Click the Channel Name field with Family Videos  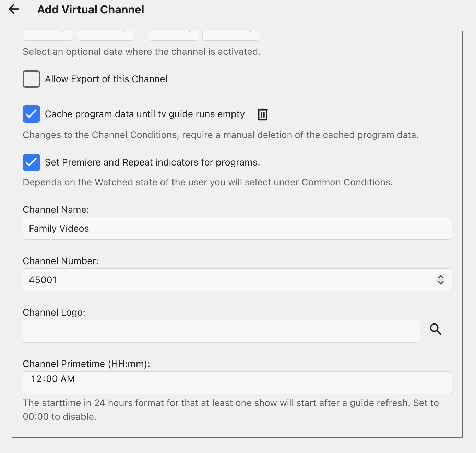(x=237, y=228)
